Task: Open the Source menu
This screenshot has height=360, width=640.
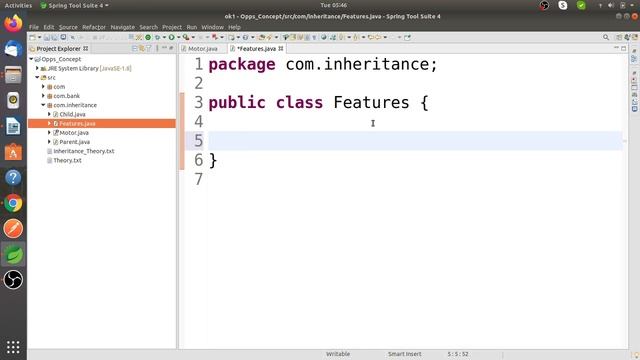Action: point(68,27)
